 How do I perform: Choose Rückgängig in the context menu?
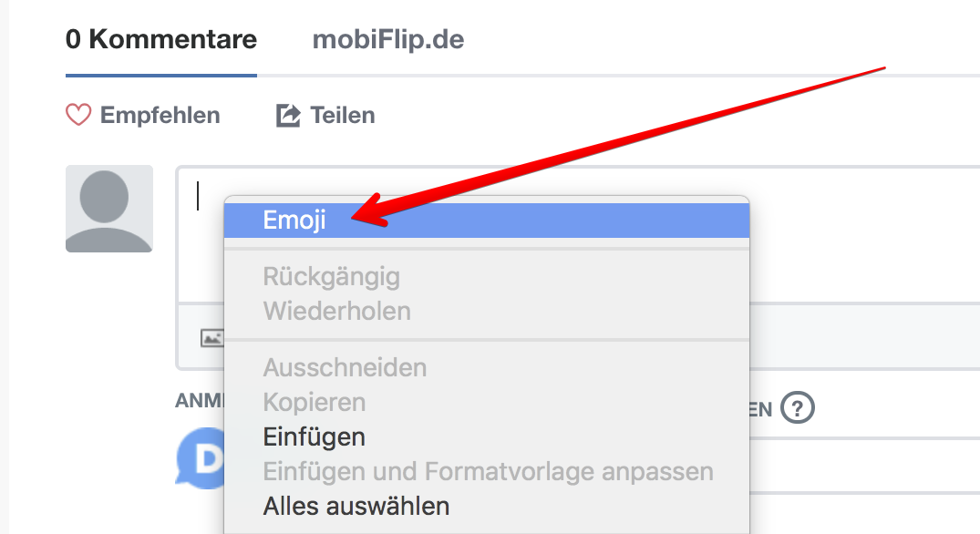[331, 276]
